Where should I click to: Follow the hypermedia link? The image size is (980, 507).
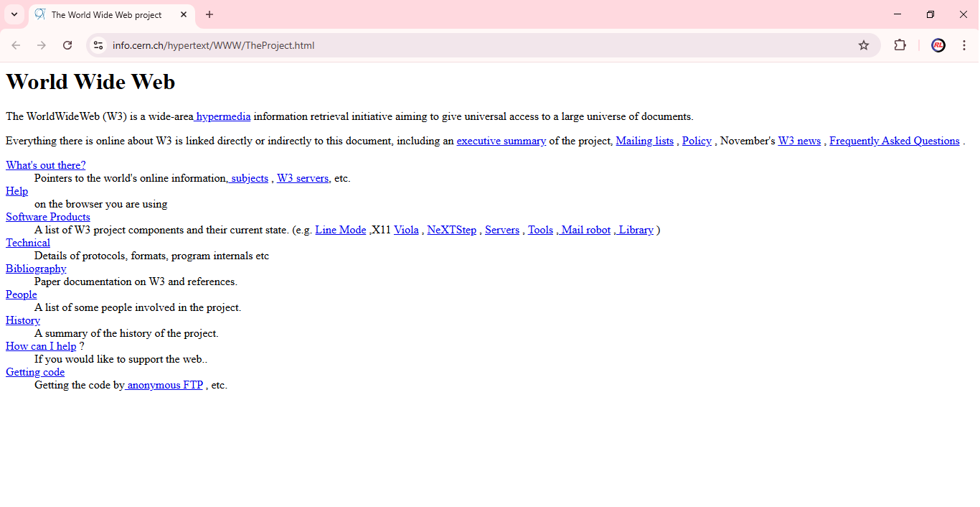pyautogui.click(x=223, y=116)
